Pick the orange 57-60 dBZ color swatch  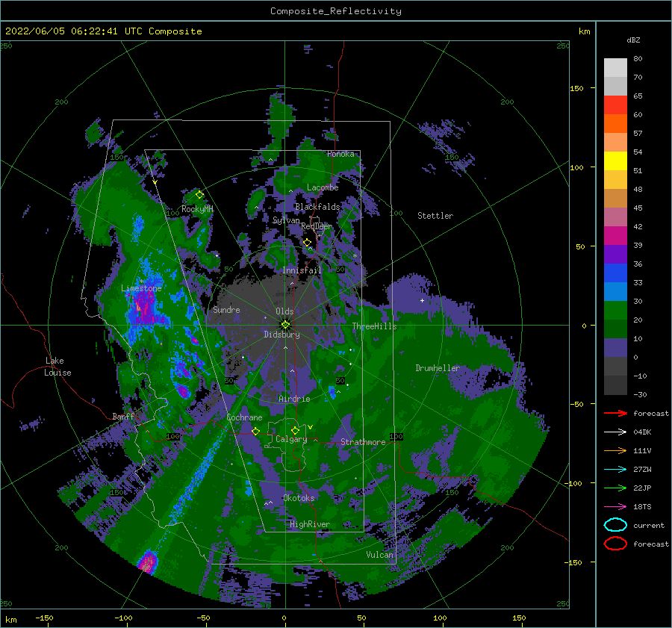tap(615, 123)
